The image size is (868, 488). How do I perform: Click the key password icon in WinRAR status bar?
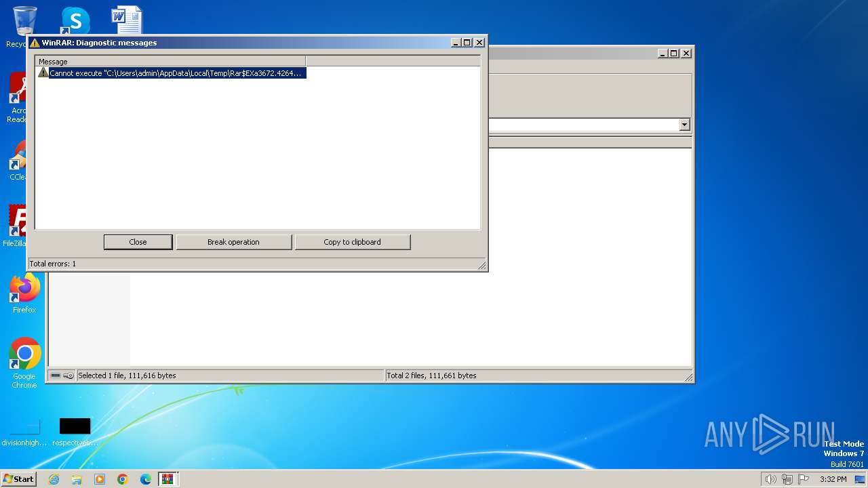(x=68, y=375)
